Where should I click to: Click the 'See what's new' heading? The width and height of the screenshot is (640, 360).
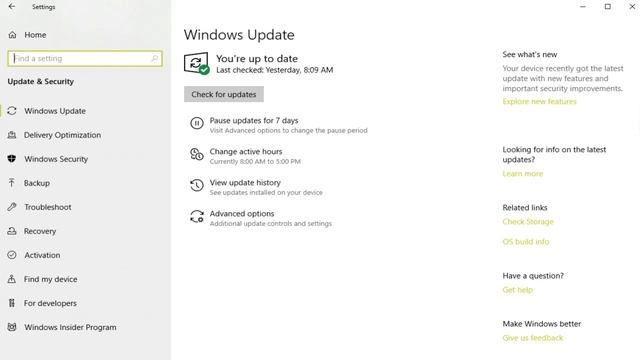[529, 54]
